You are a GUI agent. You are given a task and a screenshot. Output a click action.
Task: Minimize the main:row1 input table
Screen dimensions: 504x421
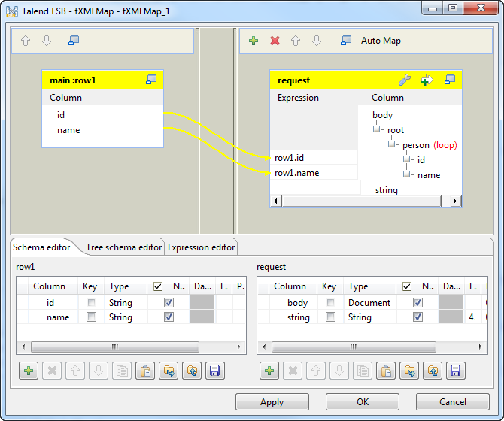[151, 80]
